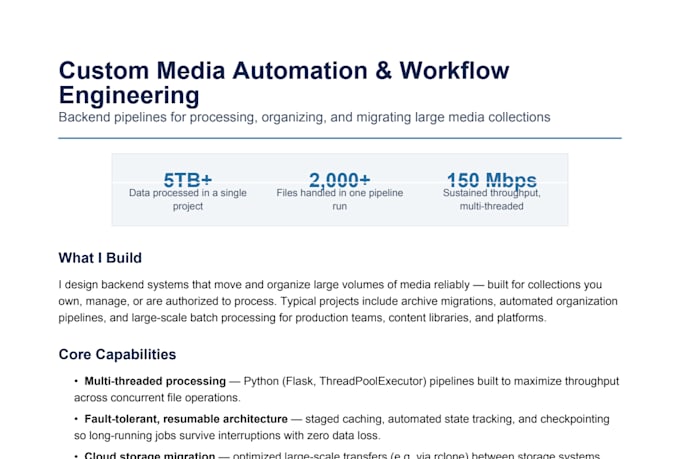
Task: Click the "What I Build" heading
Action: (100, 258)
